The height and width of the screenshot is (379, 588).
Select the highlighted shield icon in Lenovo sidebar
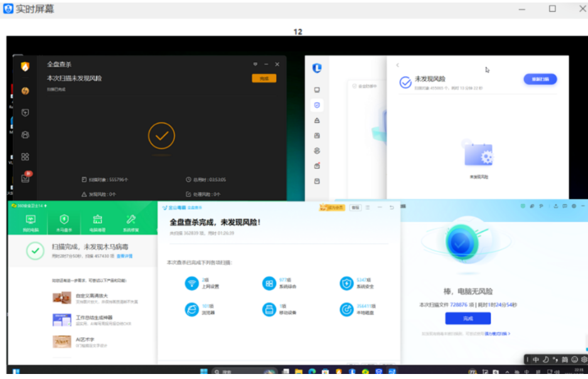[317, 105]
